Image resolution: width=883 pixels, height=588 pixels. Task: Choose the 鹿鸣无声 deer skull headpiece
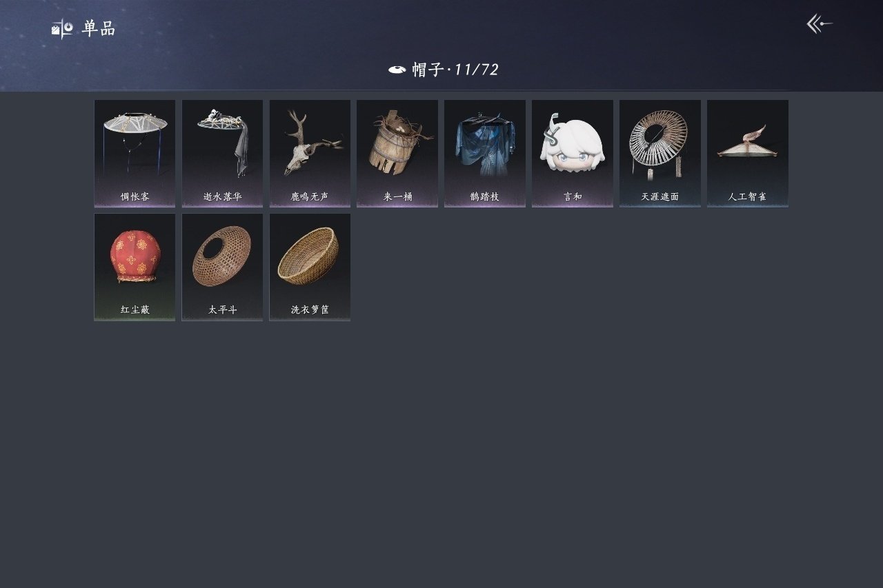coord(310,153)
